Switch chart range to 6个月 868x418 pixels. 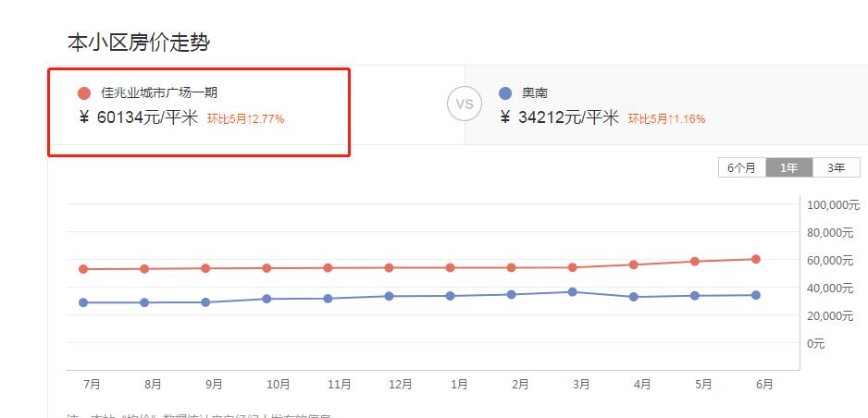point(741,167)
